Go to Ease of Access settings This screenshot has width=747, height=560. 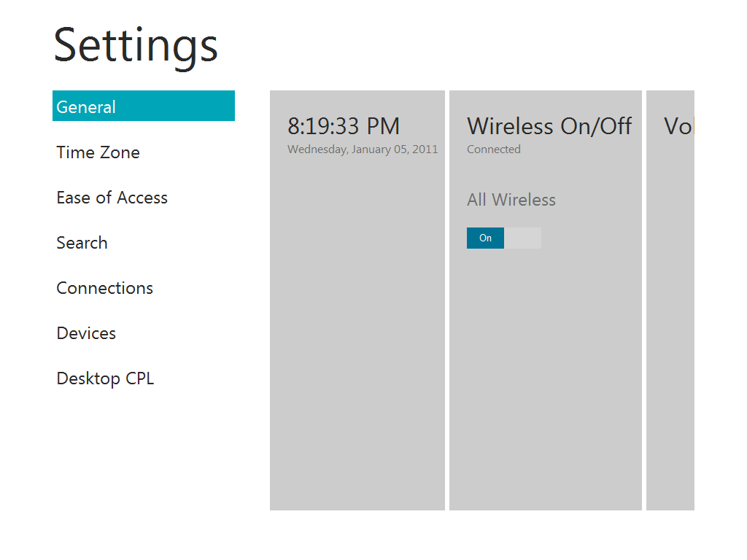[x=112, y=198]
